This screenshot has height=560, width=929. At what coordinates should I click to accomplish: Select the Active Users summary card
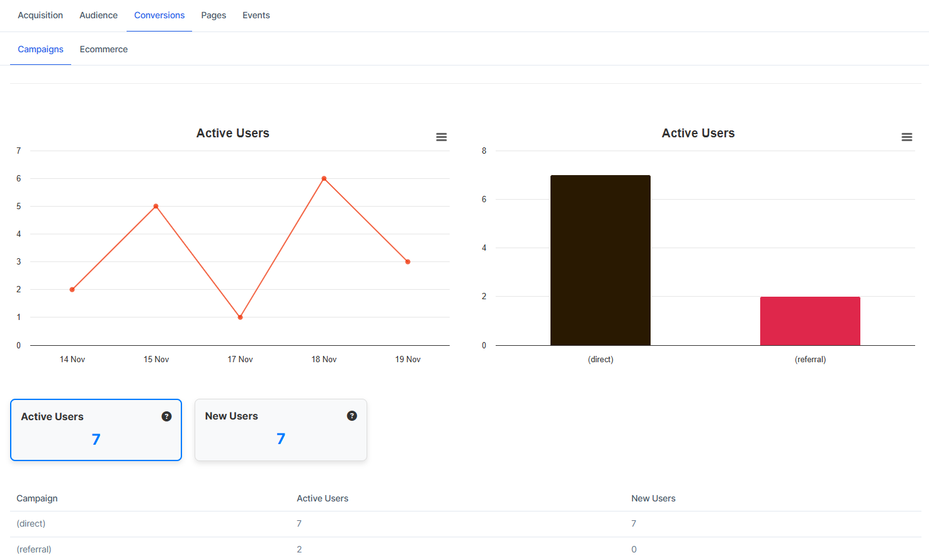(x=96, y=430)
